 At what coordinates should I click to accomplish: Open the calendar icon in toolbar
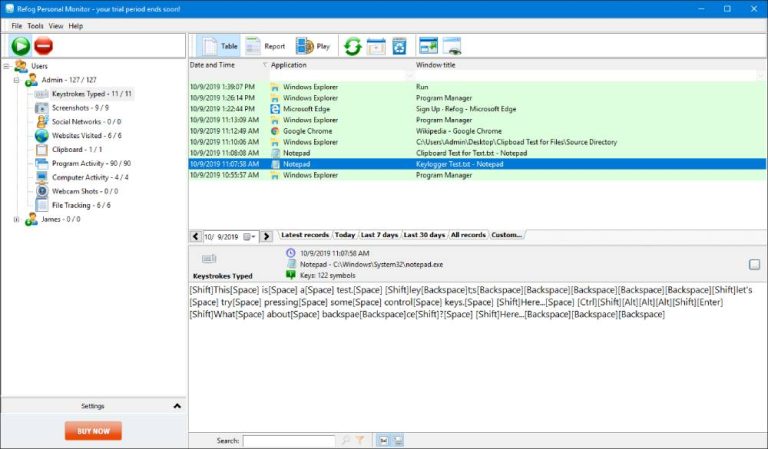pyautogui.click(x=376, y=47)
